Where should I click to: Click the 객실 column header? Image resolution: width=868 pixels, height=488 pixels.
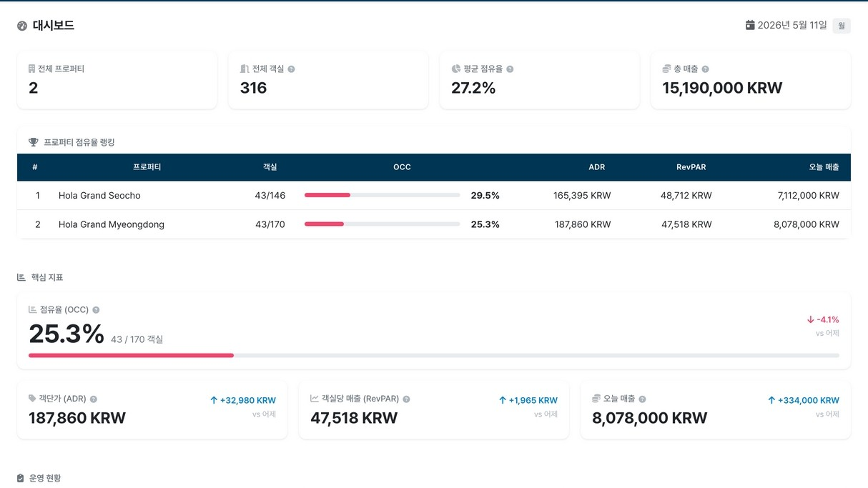[270, 167]
